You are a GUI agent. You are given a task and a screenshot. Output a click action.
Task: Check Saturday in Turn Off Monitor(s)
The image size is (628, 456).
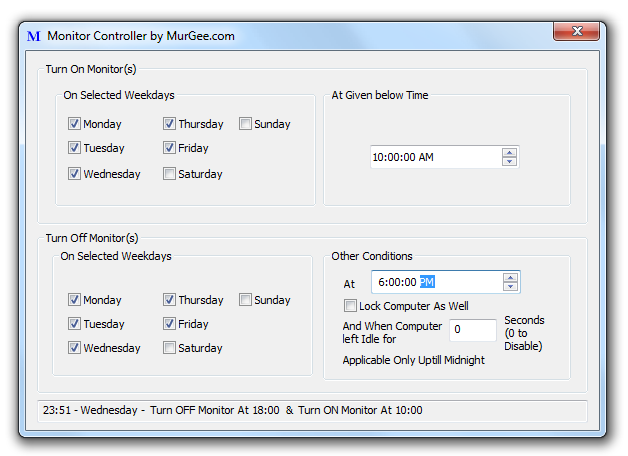[x=169, y=348]
